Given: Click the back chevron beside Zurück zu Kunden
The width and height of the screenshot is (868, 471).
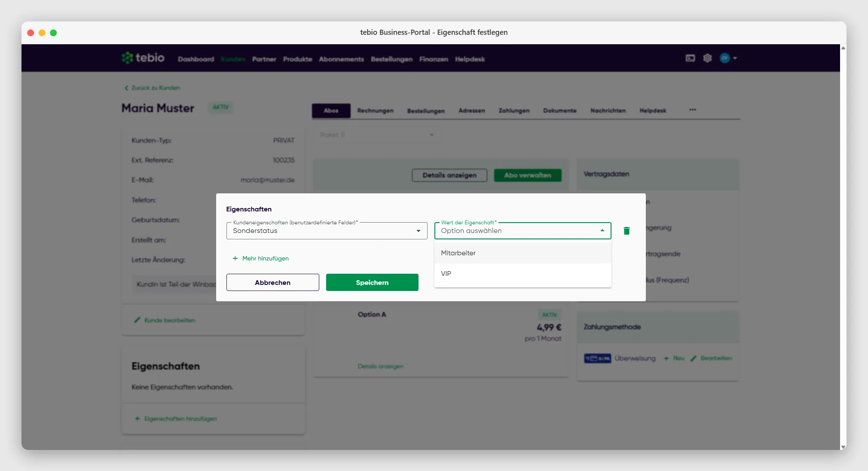Looking at the screenshot, I should [x=126, y=88].
